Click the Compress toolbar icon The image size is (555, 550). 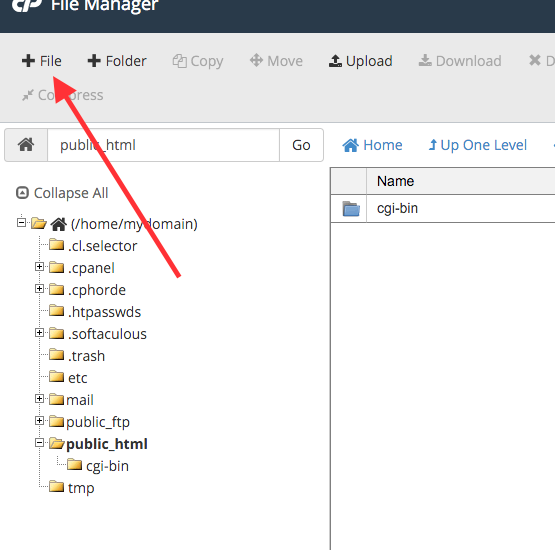pyautogui.click(x=28, y=95)
